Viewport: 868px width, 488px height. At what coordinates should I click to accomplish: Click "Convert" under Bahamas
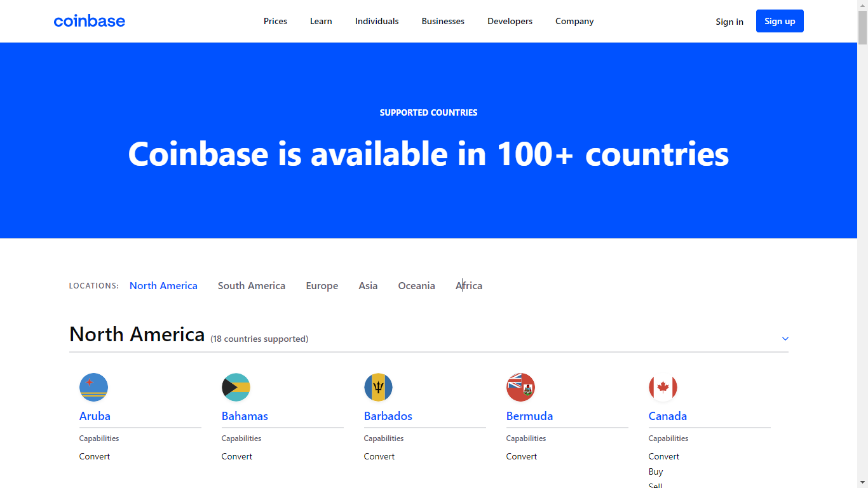(237, 456)
